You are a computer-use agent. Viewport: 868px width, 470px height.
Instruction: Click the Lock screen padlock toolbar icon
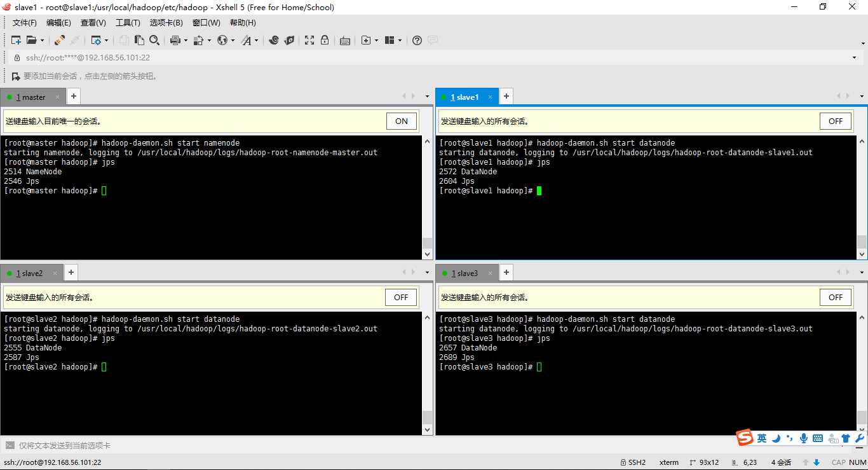point(325,40)
